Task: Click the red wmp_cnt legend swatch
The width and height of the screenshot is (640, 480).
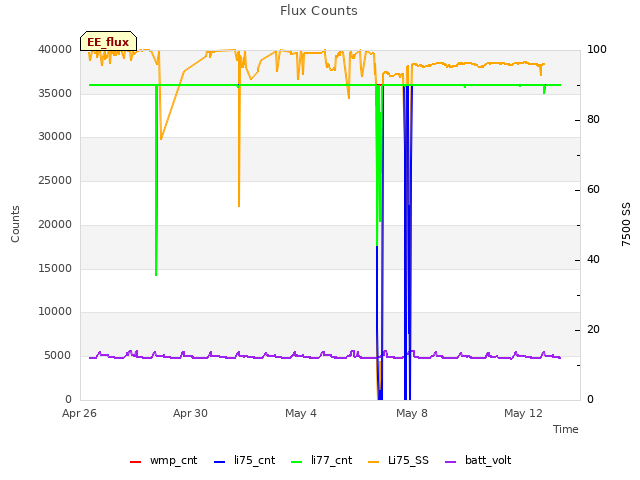Action: pyautogui.click(x=135, y=462)
